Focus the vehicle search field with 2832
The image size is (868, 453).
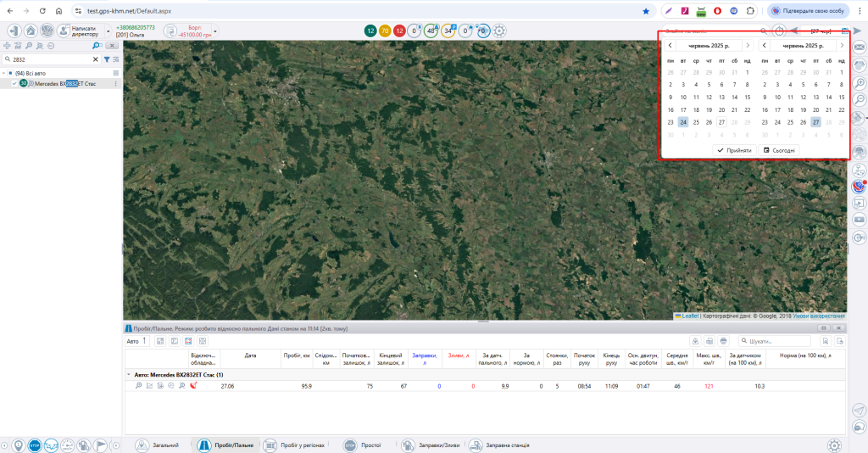coord(51,59)
